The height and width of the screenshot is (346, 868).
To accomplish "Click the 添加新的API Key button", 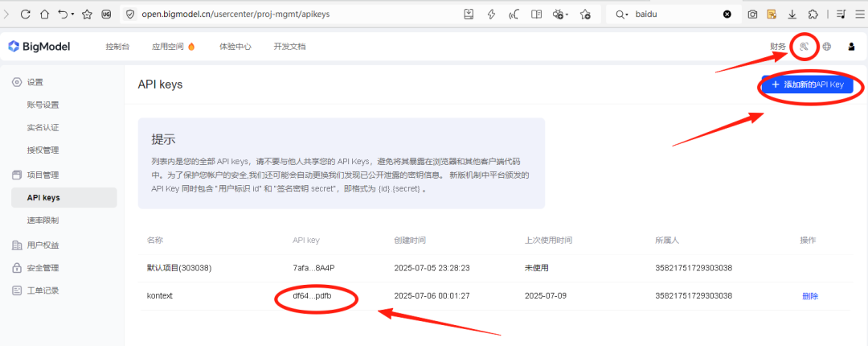I will tap(807, 84).
